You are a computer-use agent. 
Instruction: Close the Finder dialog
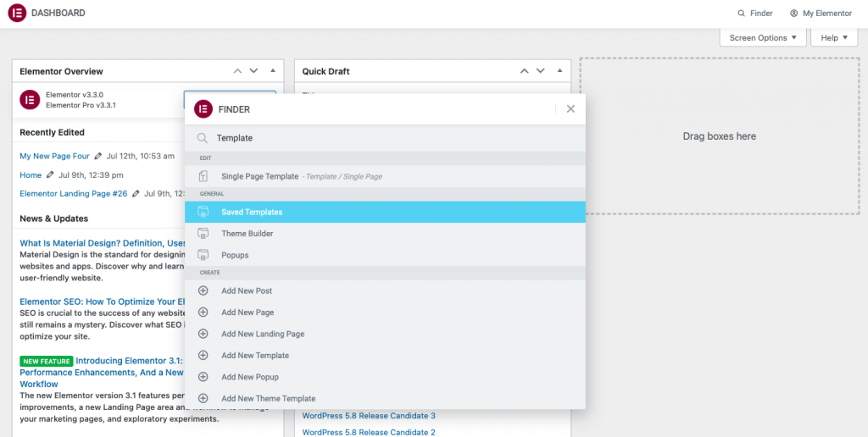[570, 109]
